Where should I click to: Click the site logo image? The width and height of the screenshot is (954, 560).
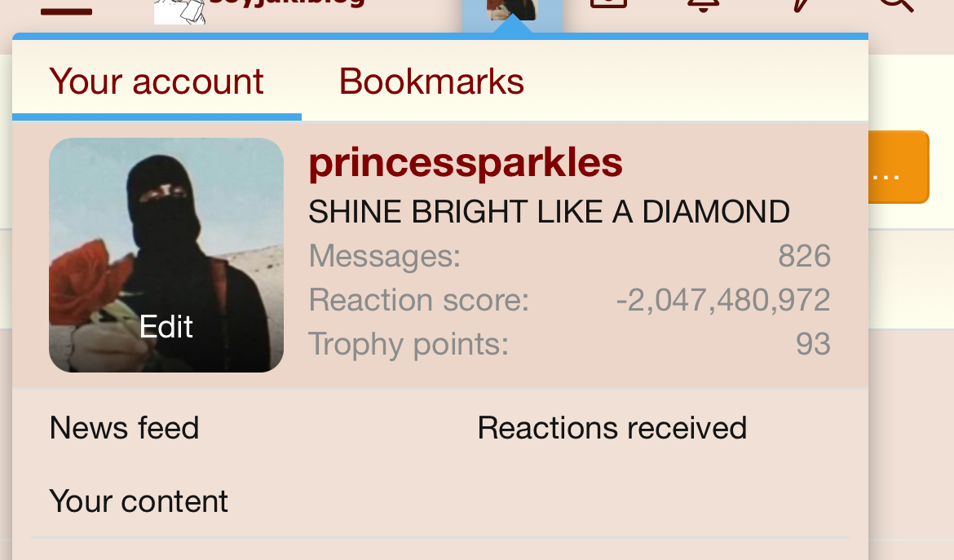(x=179, y=11)
